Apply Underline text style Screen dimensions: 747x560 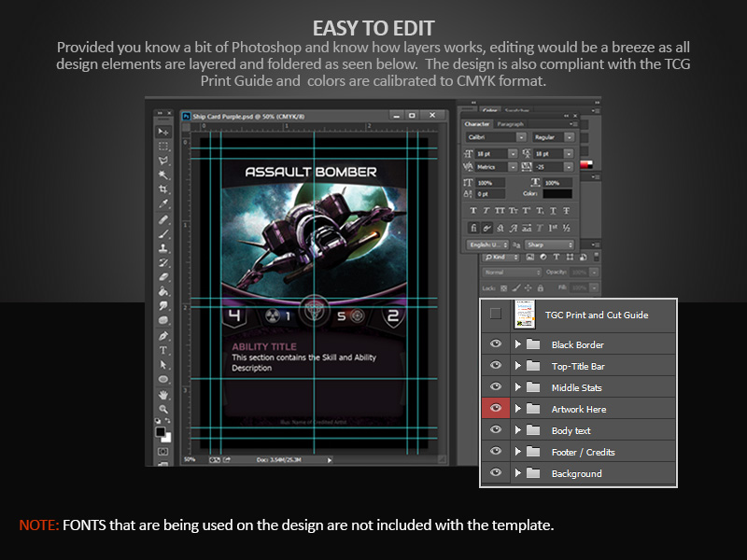click(x=553, y=211)
